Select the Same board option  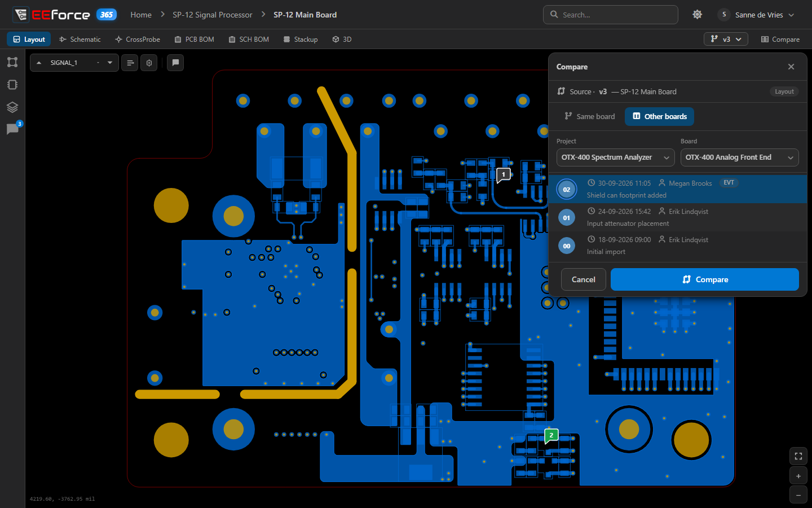pos(590,116)
